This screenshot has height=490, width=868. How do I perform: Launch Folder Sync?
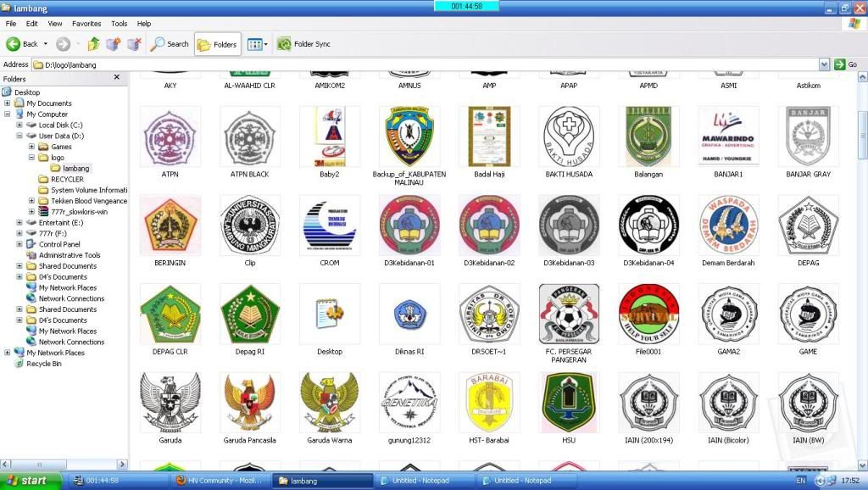303,44
